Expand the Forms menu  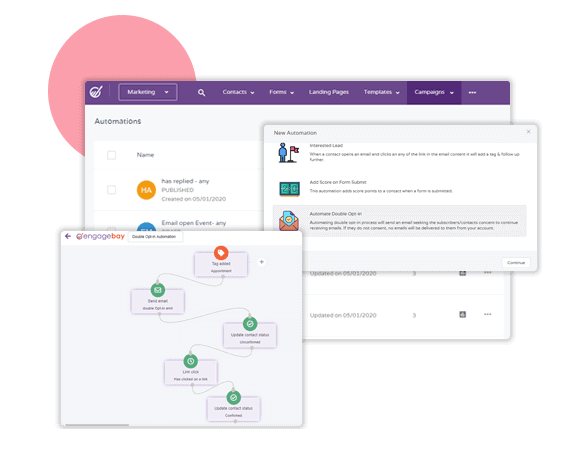pos(281,92)
